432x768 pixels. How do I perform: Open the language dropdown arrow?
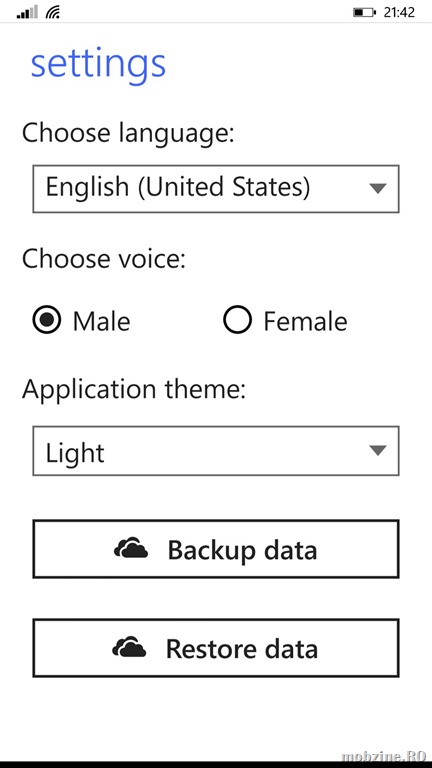point(378,189)
